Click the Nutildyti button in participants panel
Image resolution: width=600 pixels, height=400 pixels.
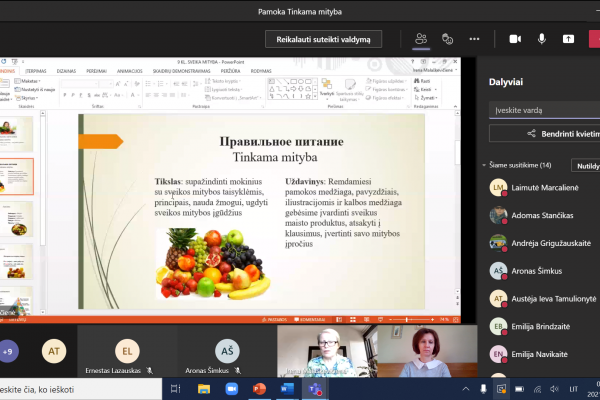click(586, 166)
